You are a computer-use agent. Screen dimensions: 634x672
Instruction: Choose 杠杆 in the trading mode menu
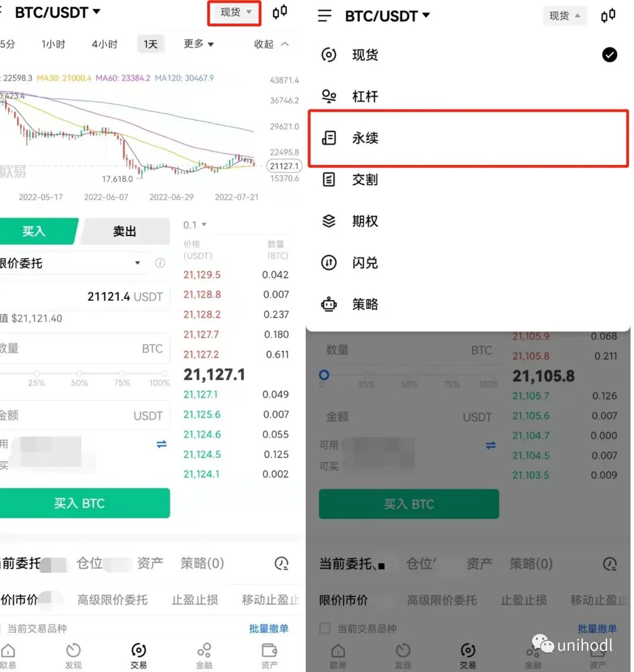(468, 96)
